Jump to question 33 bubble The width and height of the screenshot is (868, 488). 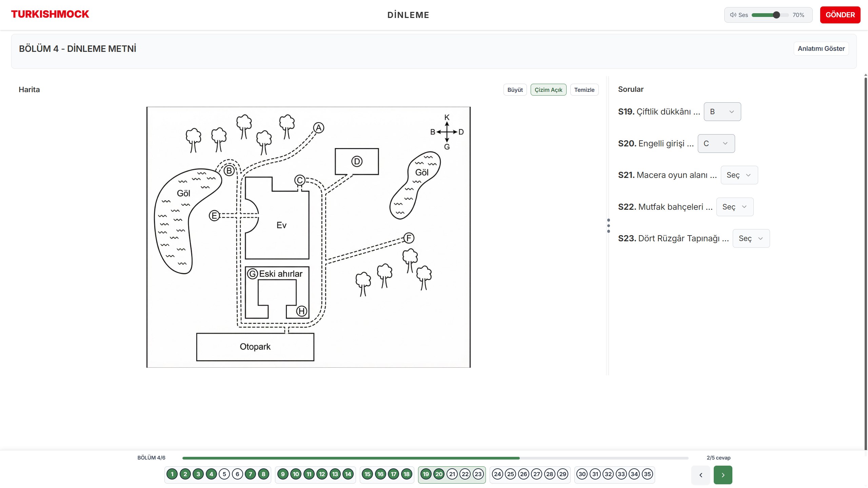tap(621, 474)
